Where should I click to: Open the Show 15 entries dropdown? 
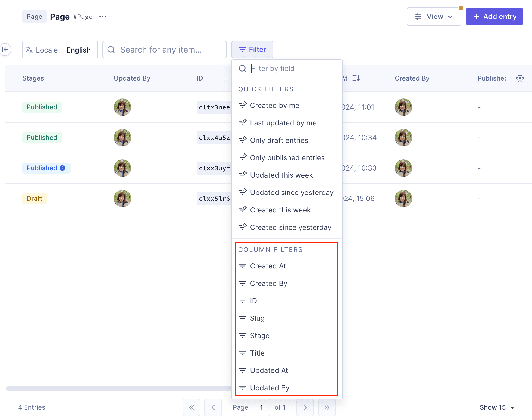coord(498,407)
